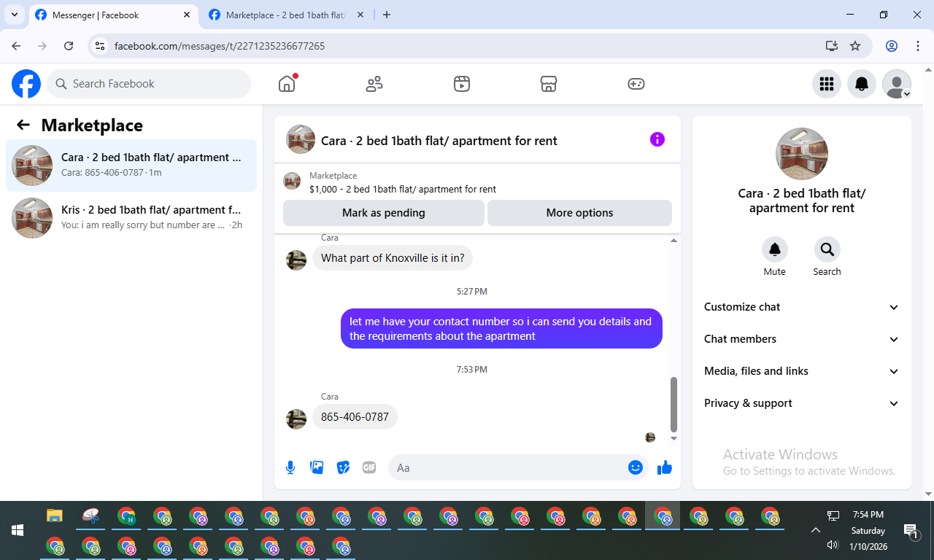Click the chat scroll up arrow
934x560 pixels.
pyautogui.click(x=674, y=240)
